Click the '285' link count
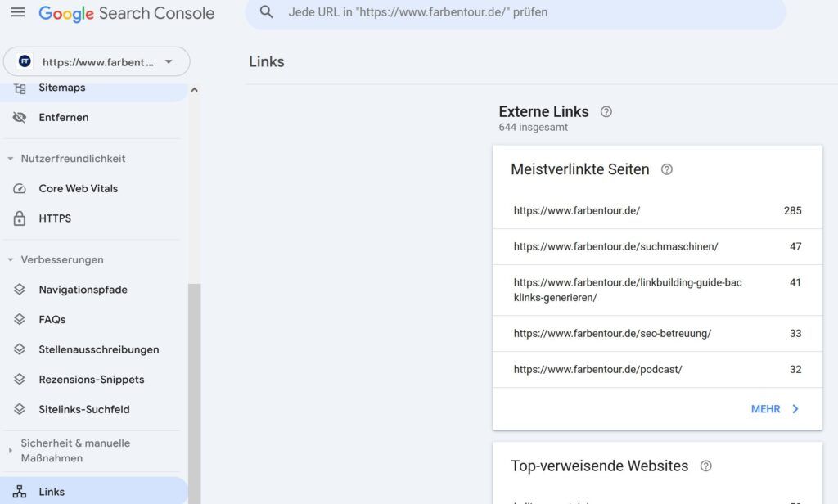Screen dimensions: 838x504 point(792,210)
